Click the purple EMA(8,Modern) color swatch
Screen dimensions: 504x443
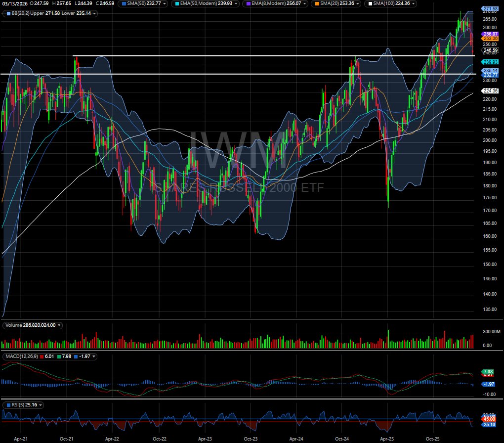pos(248,3)
